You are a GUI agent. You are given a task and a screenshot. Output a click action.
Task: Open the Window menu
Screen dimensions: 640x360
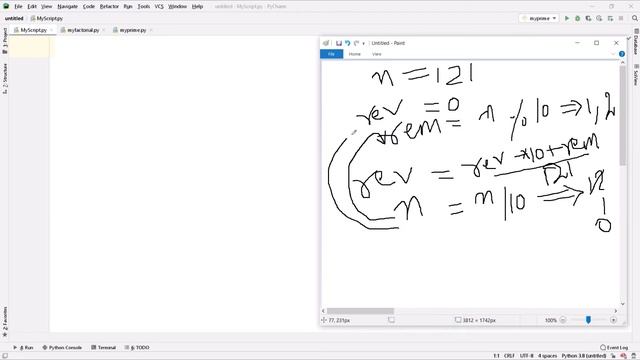point(178,7)
